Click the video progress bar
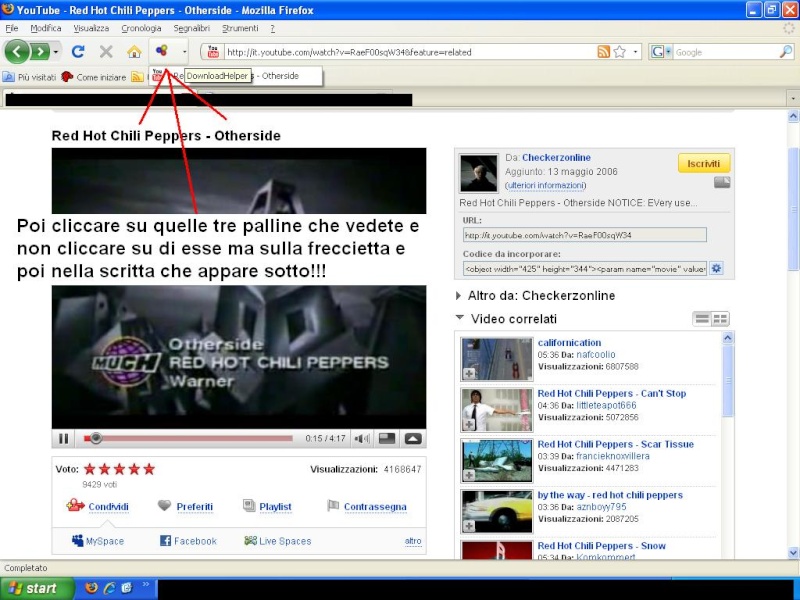 188,438
